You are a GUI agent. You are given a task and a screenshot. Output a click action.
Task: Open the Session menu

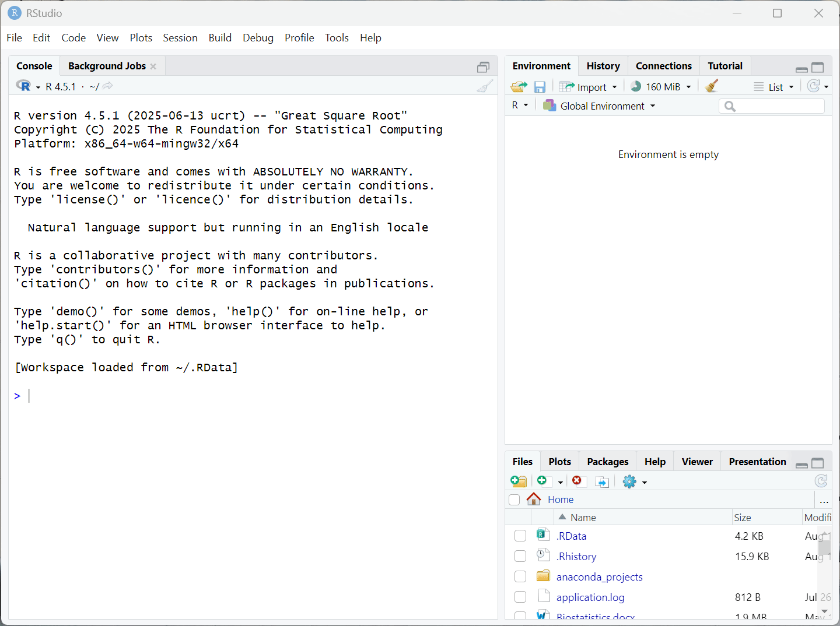(x=180, y=38)
